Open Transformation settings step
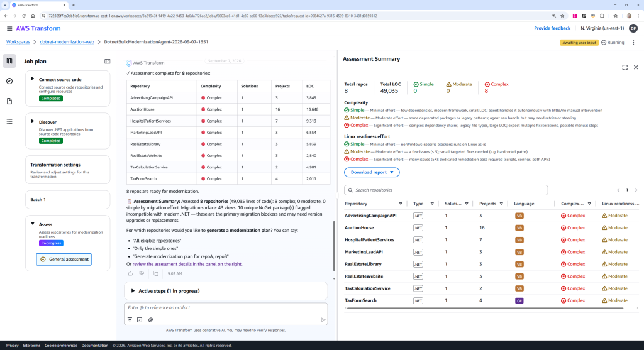Image resolution: width=644 pixels, height=350 pixels. tap(68, 170)
